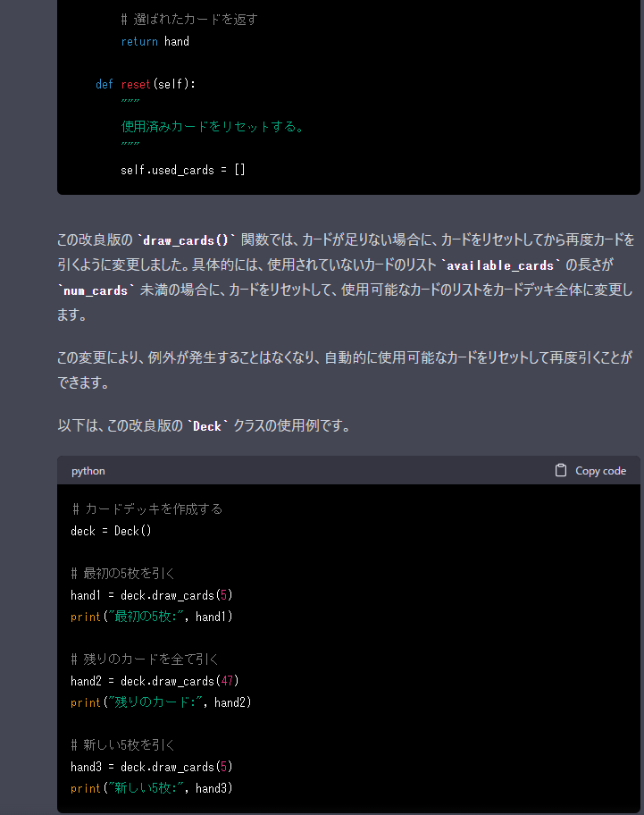The height and width of the screenshot is (815, 644).
Task: Click the inline code num_cards
Action: click(x=96, y=290)
